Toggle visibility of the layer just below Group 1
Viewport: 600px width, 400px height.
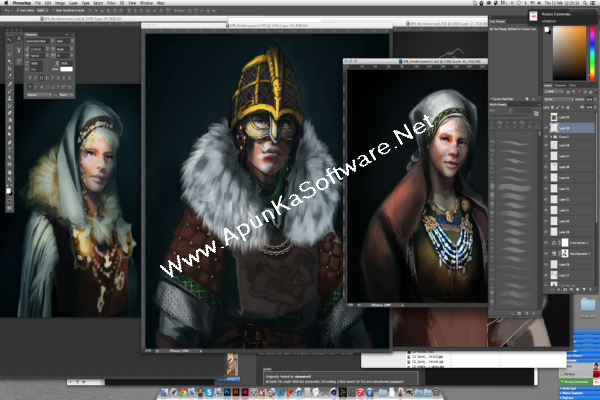546,145
